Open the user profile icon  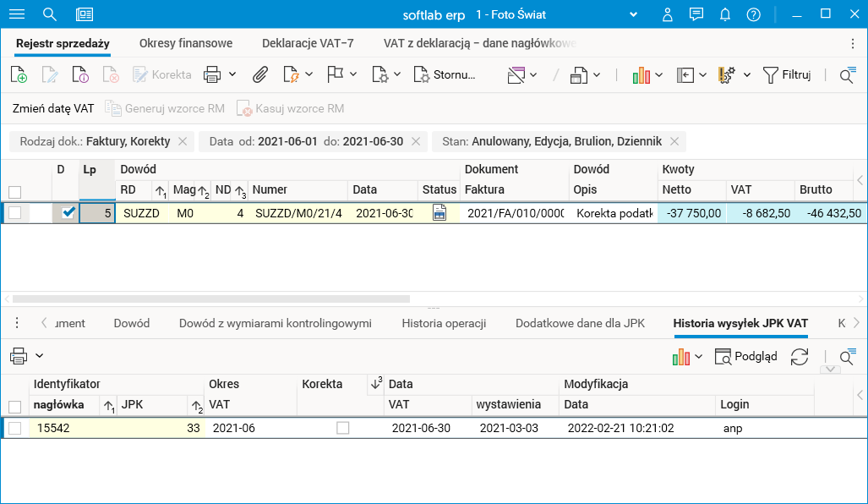668,14
